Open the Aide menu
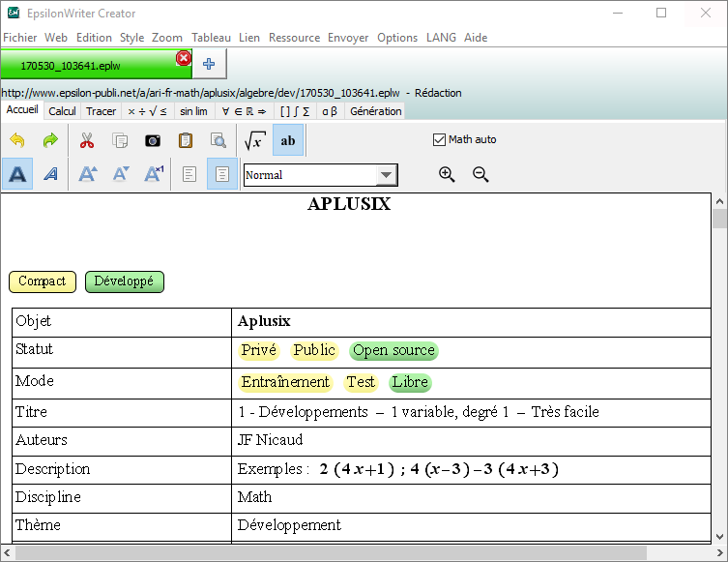Viewport: 728px width, 562px height. [x=476, y=38]
